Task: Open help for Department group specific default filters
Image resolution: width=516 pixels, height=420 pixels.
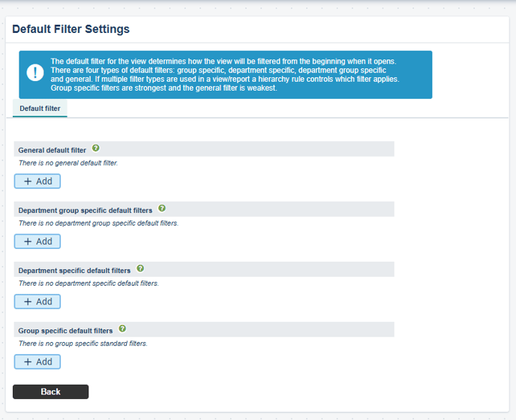Action: [x=162, y=209]
